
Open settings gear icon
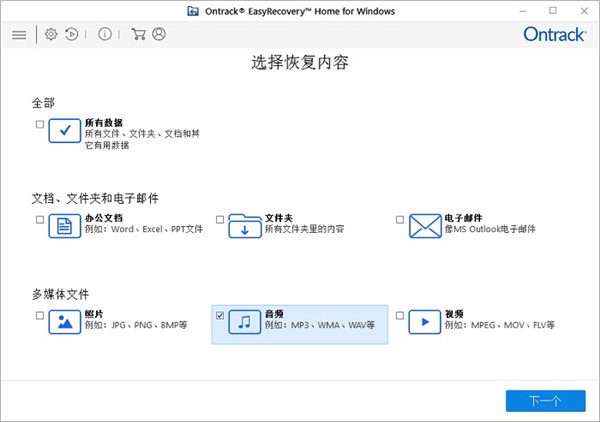[51, 34]
